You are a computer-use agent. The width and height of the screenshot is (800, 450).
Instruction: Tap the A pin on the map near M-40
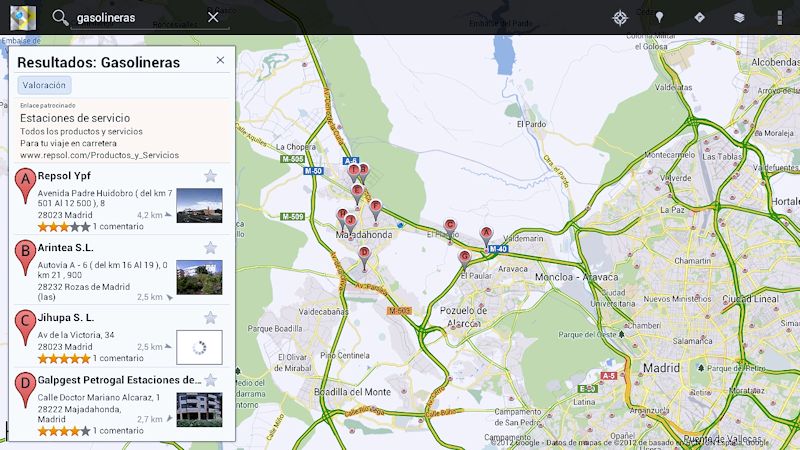486,236
